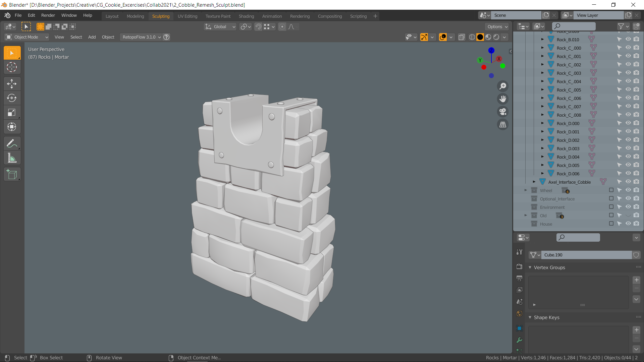Select the Cursor tool in the toolbar
This screenshot has height=362, width=644.
(12, 67)
